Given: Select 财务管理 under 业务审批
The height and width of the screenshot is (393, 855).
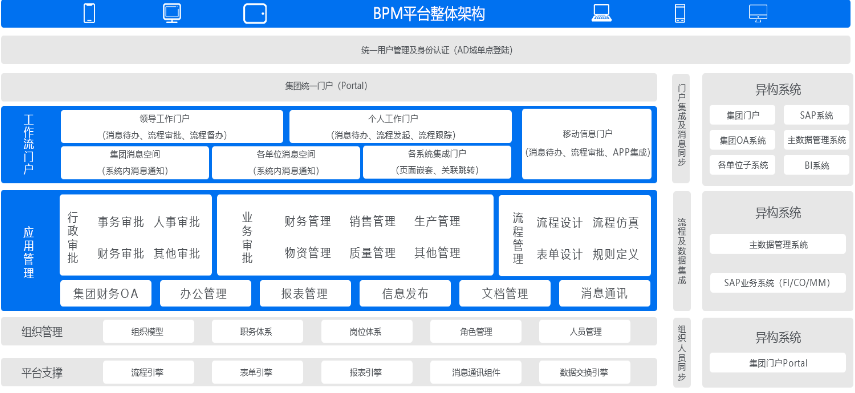Looking at the screenshot, I should (x=308, y=221).
